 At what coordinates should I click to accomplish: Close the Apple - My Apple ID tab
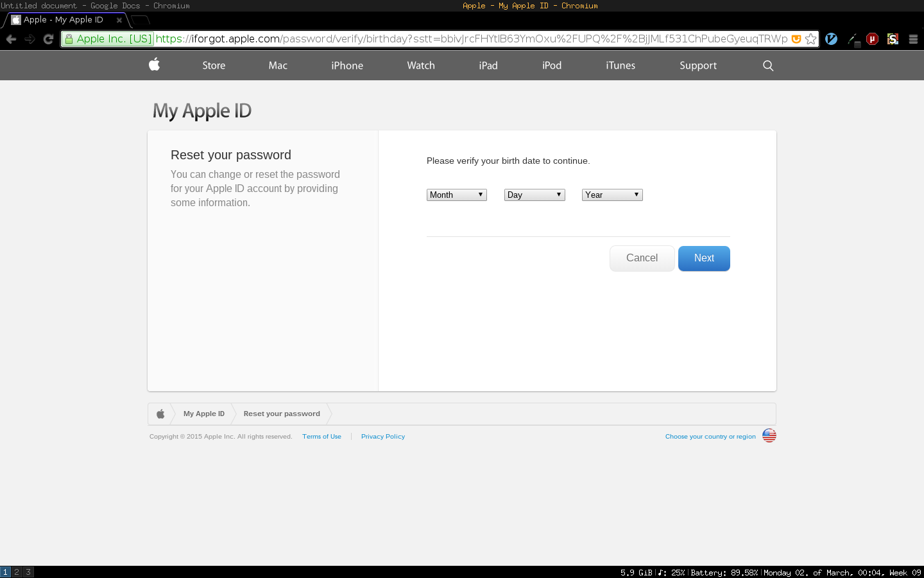pyautogui.click(x=119, y=20)
